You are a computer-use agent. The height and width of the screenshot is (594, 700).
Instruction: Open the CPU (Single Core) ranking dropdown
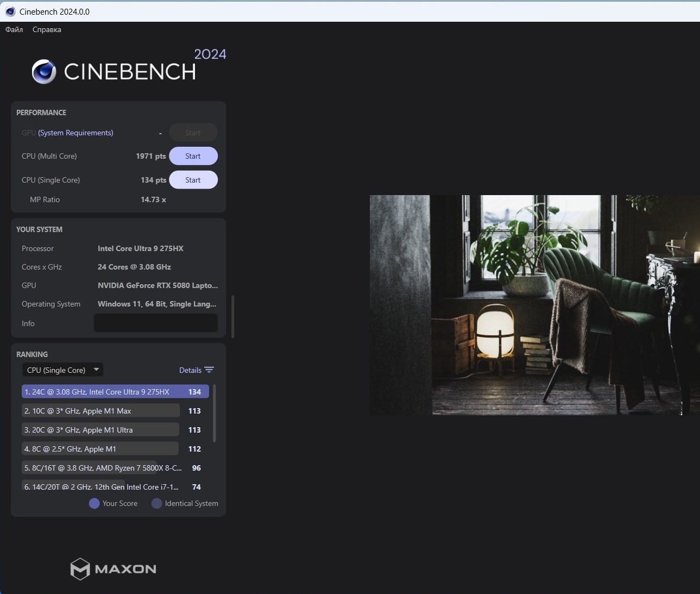62,370
